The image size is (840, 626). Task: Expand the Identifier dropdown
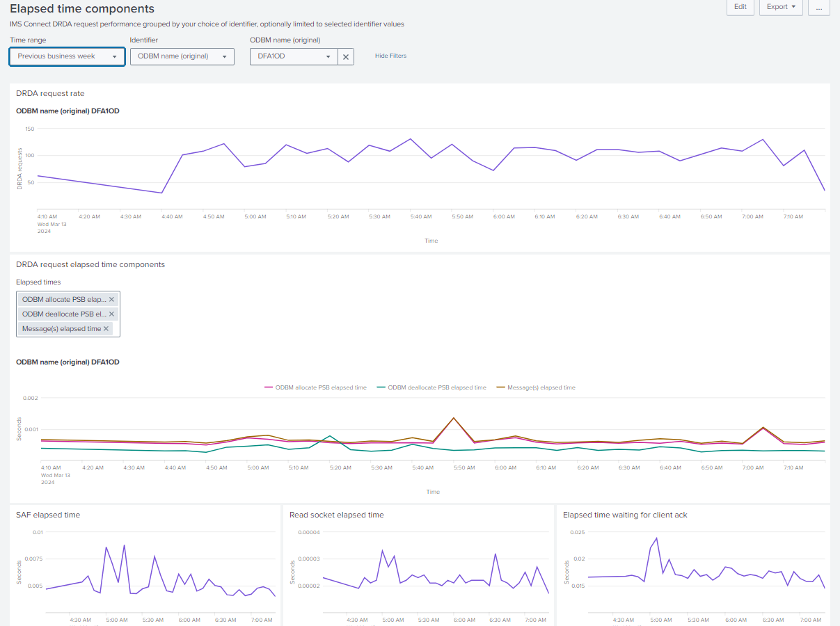(182, 56)
